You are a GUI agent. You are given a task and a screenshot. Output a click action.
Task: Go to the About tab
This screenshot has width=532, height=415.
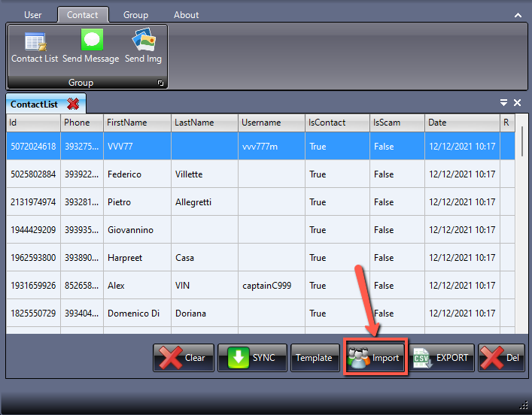(186, 15)
